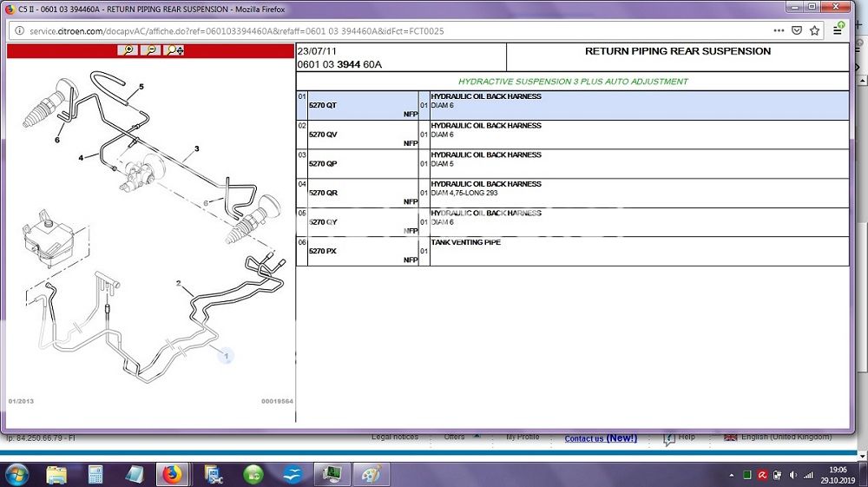Click the Contact us link
Screen dimensions: 868x487
pos(600,438)
